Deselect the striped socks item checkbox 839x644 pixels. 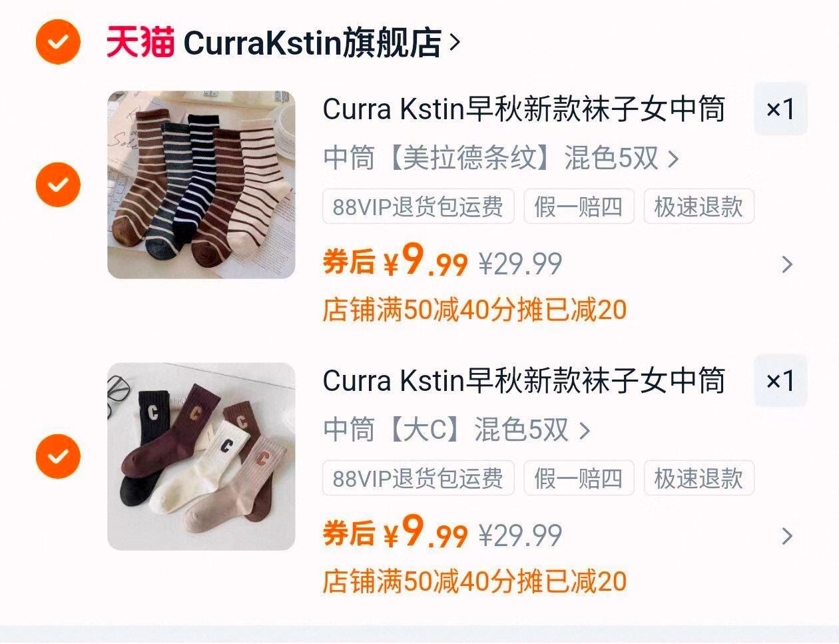(58, 184)
